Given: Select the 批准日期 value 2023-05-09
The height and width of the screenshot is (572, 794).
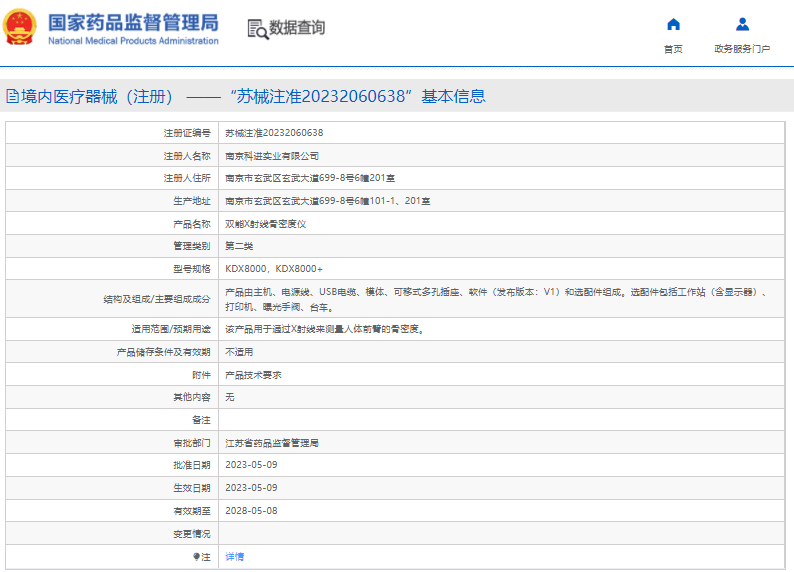Looking at the screenshot, I should (251, 465).
